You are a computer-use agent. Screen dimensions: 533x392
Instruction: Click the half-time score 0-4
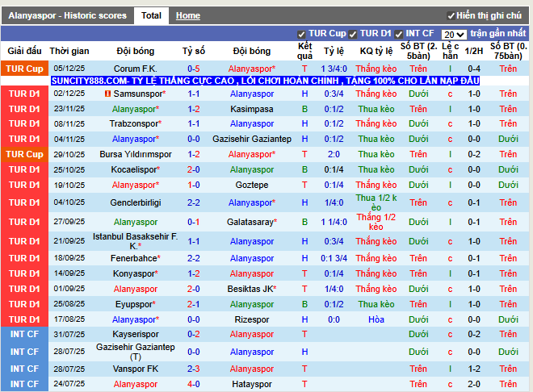pyautogui.click(x=474, y=69)
